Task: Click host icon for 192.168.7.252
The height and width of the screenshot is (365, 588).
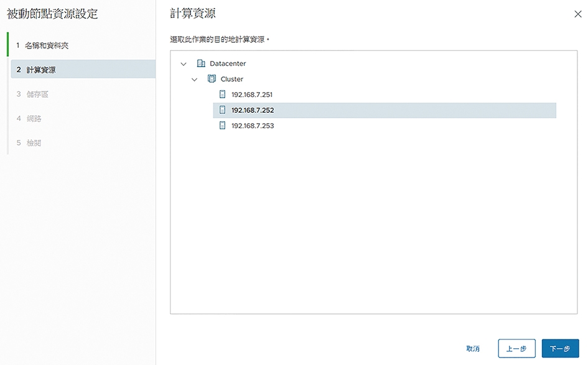Action: click(222, 110)
